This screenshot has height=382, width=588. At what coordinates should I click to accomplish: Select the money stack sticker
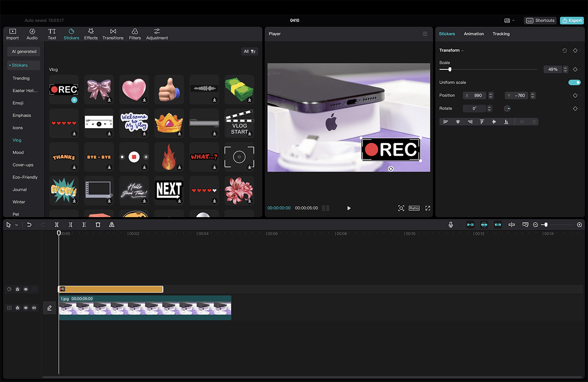[x=239, y=90]
